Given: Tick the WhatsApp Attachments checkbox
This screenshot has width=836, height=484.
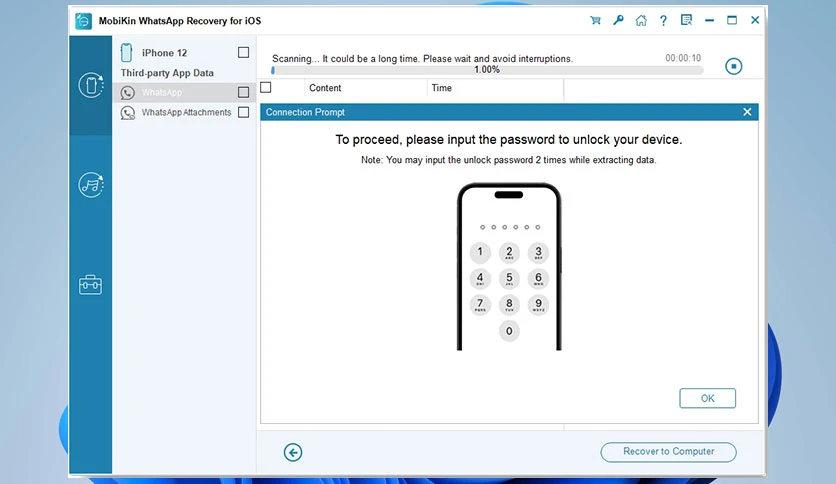Looking at the screenshot, I should click(x=244, y=112).
